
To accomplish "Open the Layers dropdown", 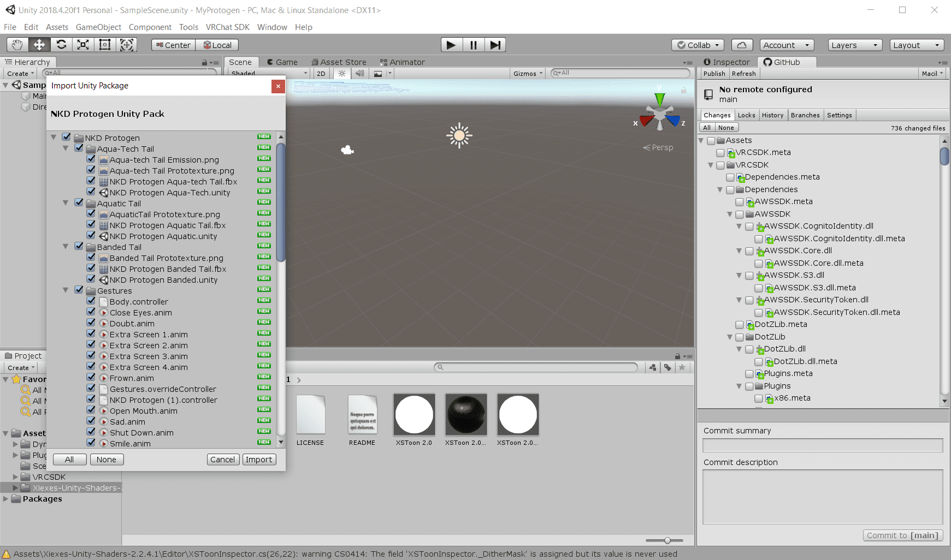I will (x=855, y=45).
